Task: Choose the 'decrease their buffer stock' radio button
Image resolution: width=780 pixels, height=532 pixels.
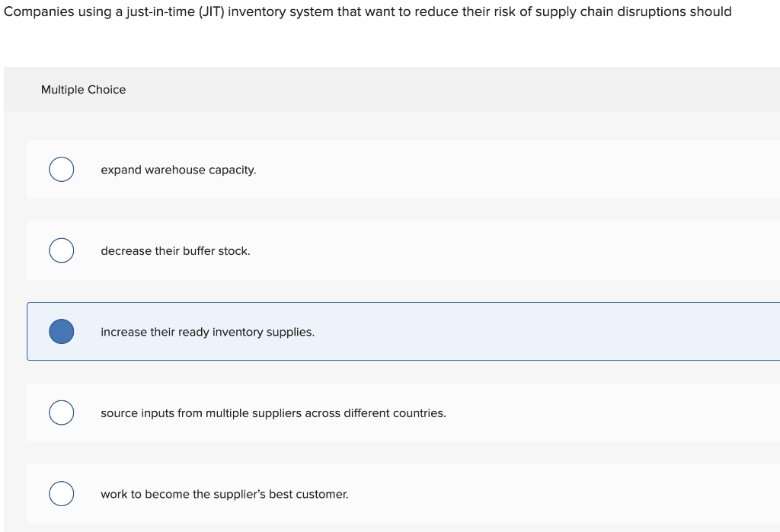Action: click(62, 250)
